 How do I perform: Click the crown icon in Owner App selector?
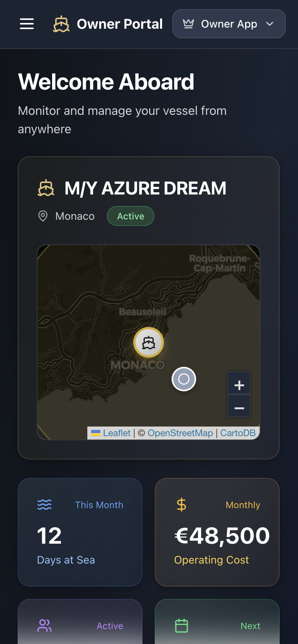tap(188, 24)
